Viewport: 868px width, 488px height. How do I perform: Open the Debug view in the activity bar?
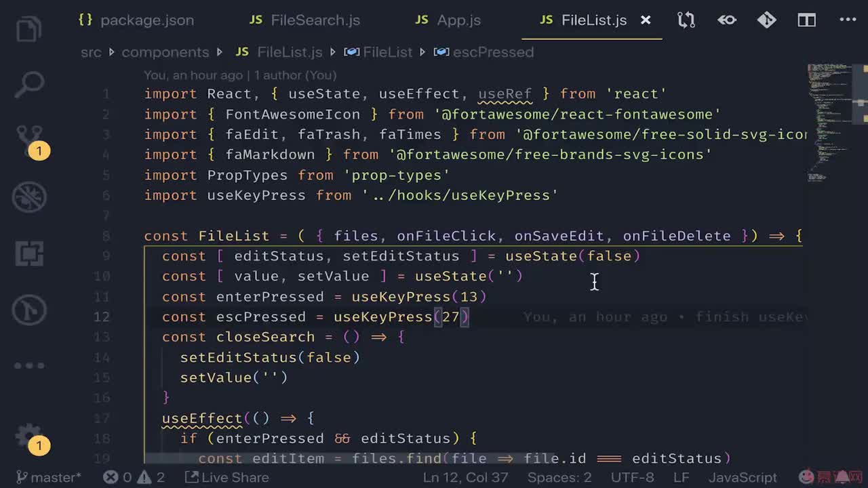pos(28,198)
